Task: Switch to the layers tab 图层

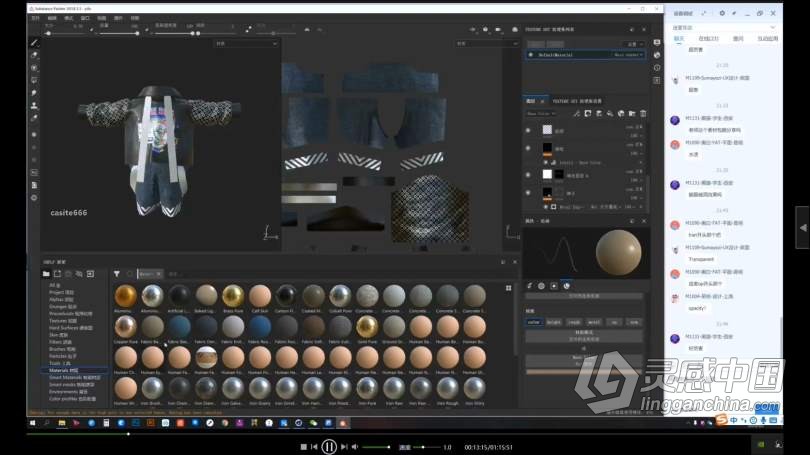Action: tap(532, 101)
